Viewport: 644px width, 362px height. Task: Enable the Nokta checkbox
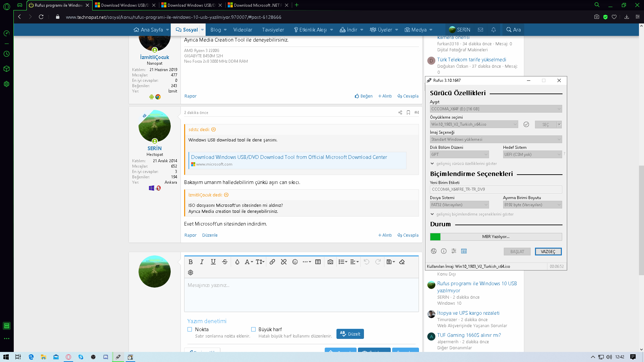(190, 329)
